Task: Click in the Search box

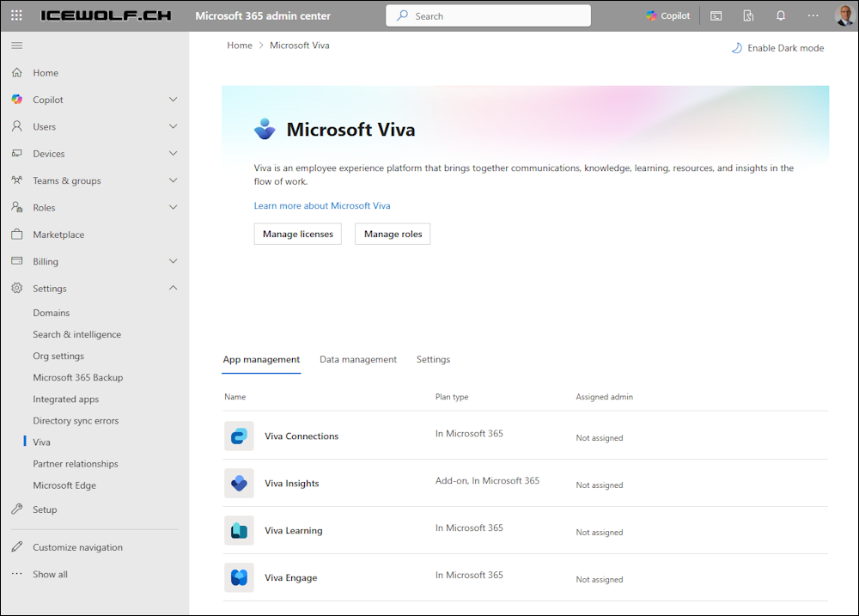Action: point(488,15)
